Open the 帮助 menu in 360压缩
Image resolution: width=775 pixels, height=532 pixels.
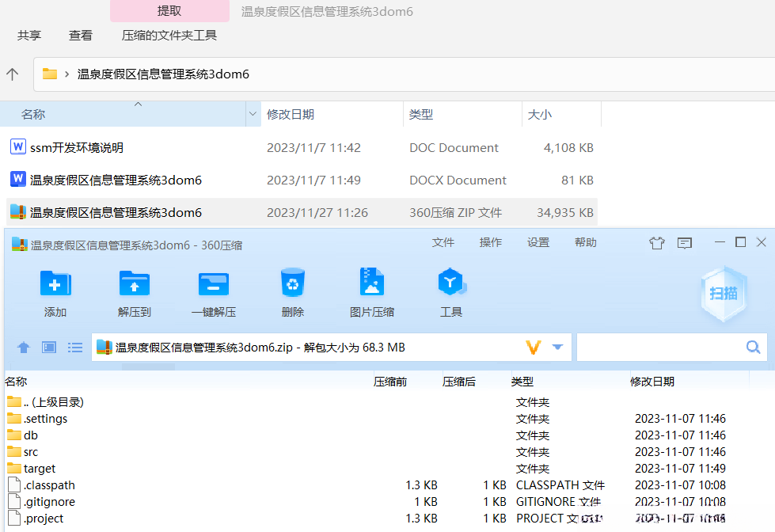pyautogui.click(x=586, y=242)
